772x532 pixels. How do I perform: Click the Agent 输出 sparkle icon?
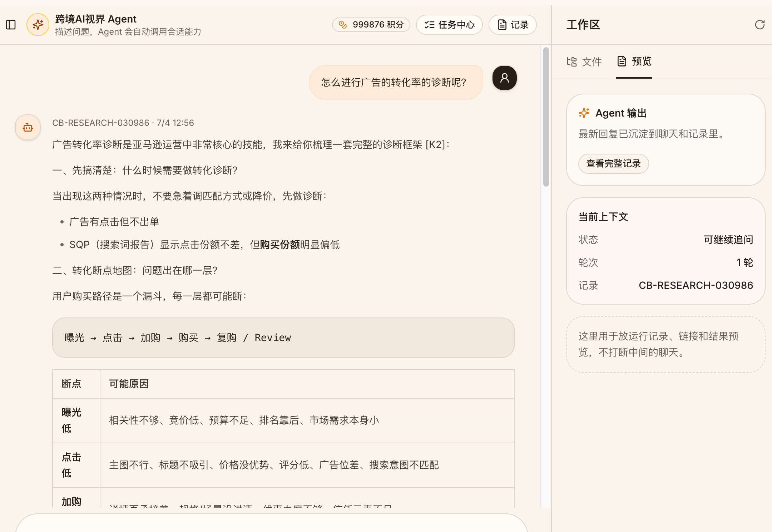pos(584,113)
